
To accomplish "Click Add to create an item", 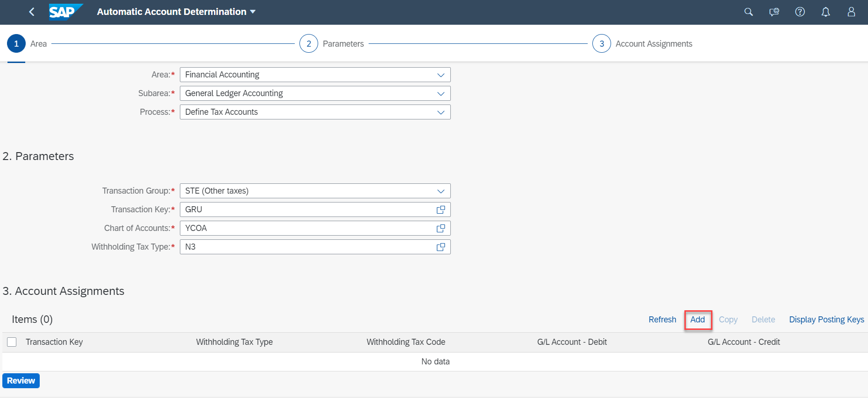I will click(697, 320).
